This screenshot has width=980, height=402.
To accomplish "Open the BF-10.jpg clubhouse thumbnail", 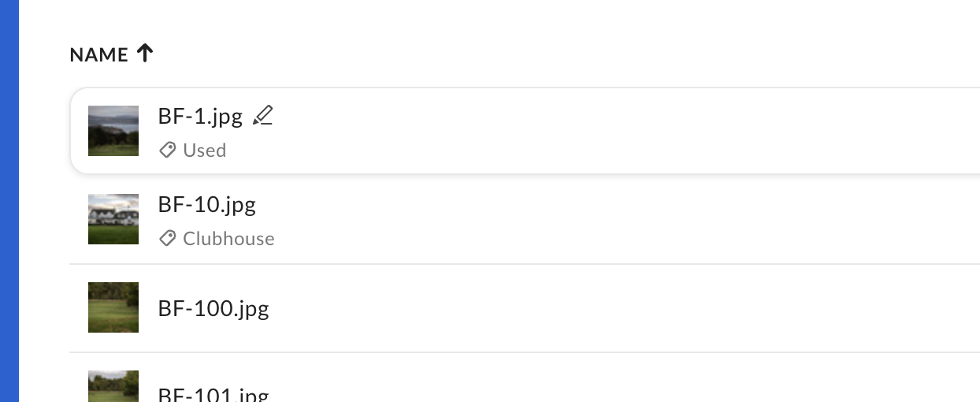I will point(113,219).
